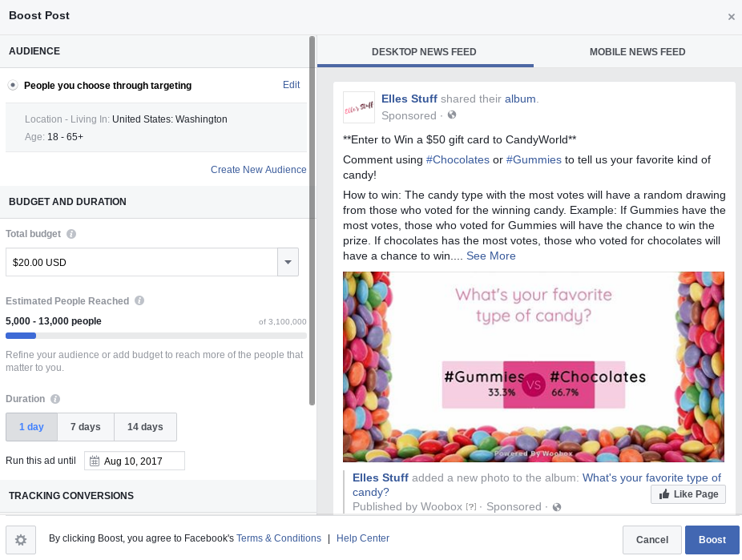Viewport: 742px width, 560px height.
Task: Click the Duration info icon
Action: [x=55, y=399]
